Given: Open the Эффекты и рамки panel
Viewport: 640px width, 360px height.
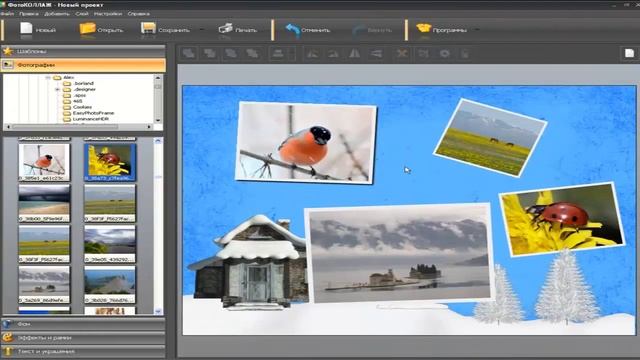Looking at the screenshot, I should 83,338.
